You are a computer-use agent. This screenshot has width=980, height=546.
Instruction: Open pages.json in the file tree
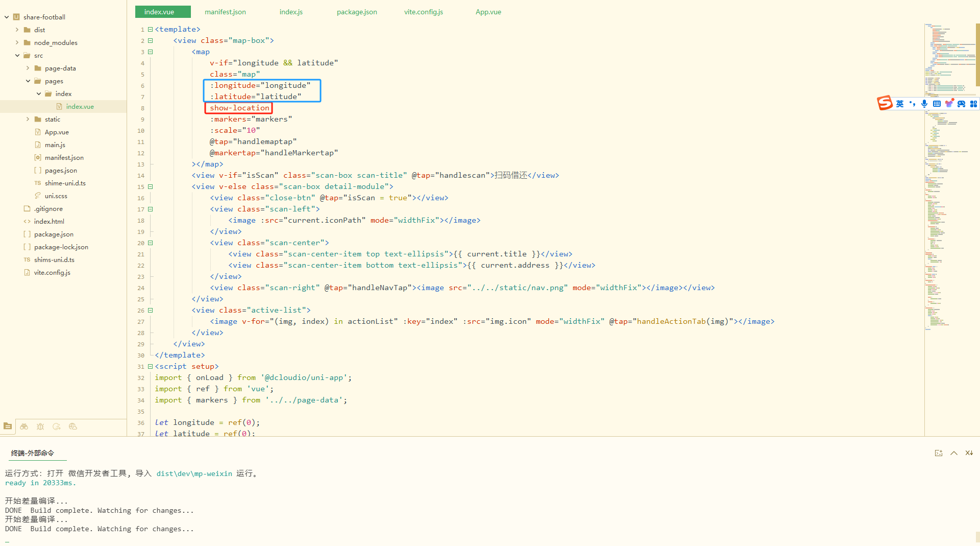click(x=61, y=170)
